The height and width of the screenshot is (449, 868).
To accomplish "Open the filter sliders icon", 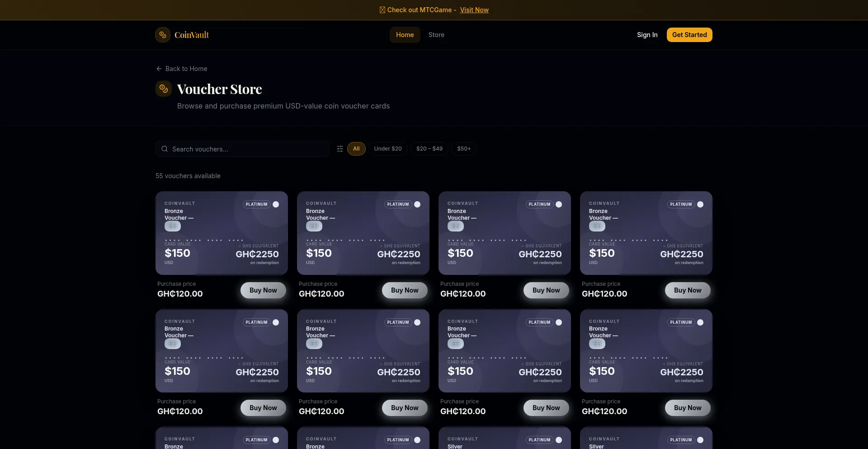I will [340, 149].
